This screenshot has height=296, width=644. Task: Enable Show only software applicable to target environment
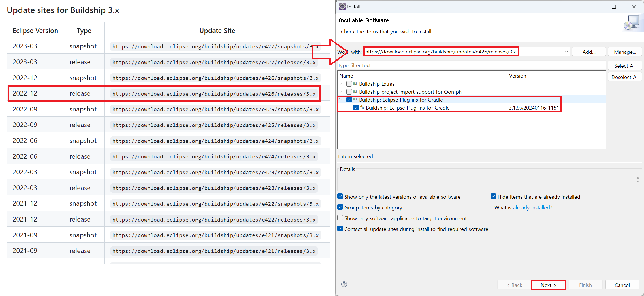coord(340,218)
